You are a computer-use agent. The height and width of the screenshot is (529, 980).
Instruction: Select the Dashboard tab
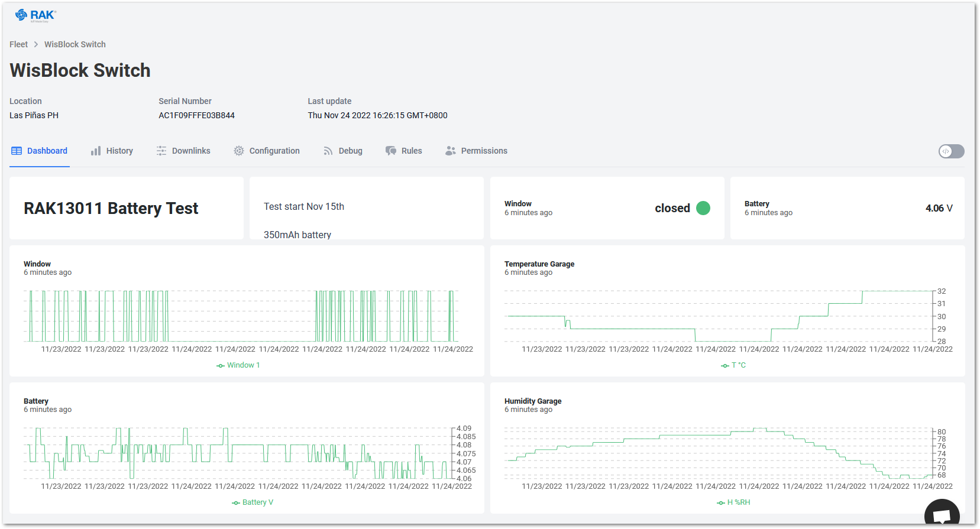[40, 151]
